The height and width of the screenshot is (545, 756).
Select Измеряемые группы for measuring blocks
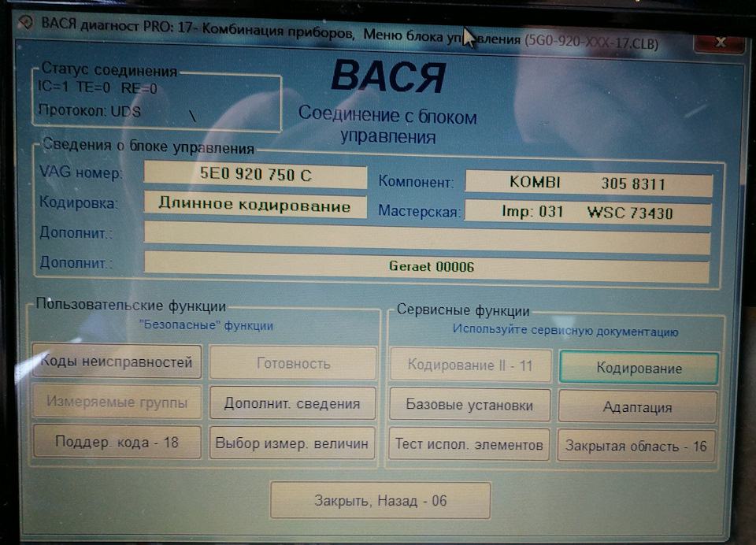pos(117,403)
